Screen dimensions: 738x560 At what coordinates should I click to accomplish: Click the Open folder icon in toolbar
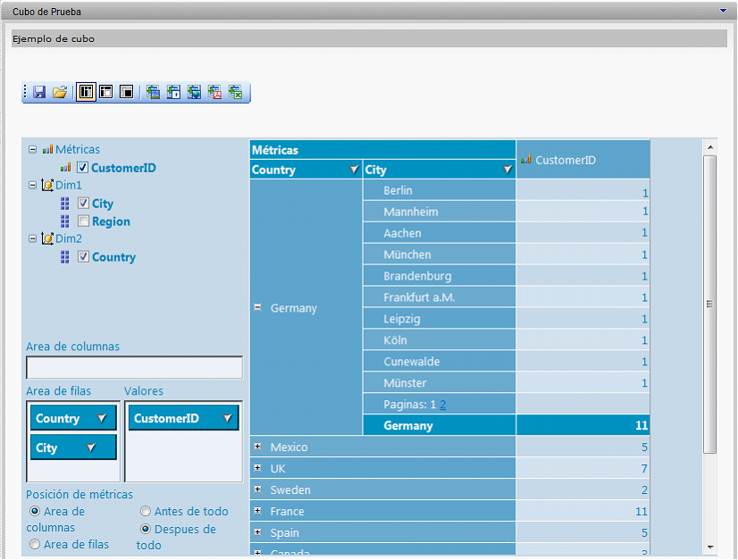pos(59,92)
